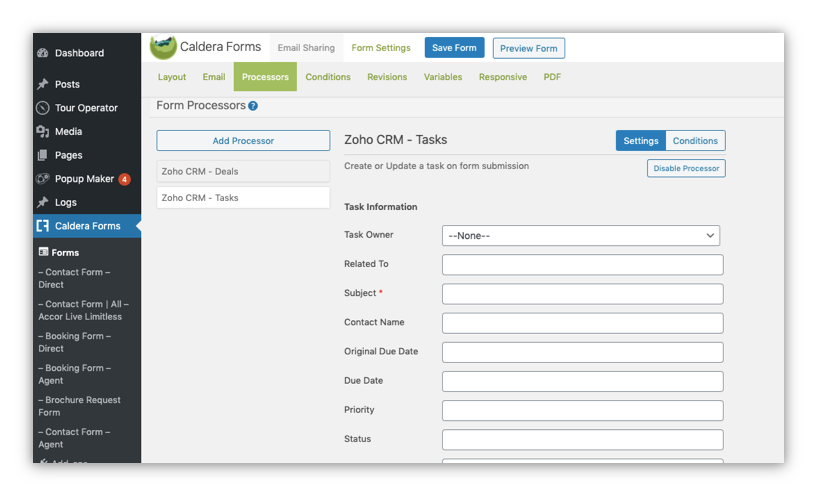The height and width of the screenshot is (496, 817).
Task: Click the Original Due Date field
Action: 583,352
